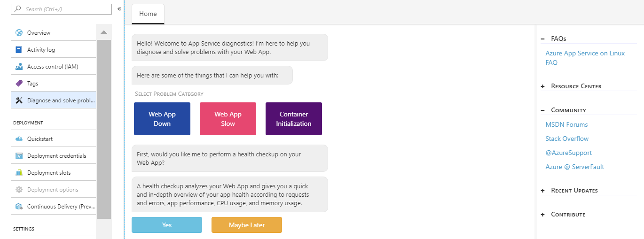Expand the Recent Updates section

(543, 191)
